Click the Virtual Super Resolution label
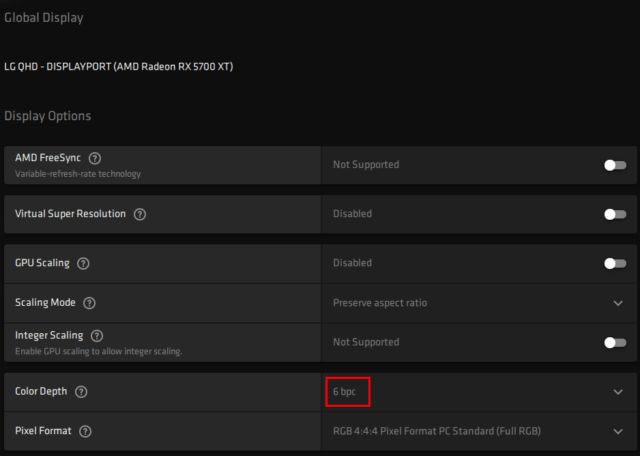This screenshot has width=640, height=456. [x=70, y=214]
